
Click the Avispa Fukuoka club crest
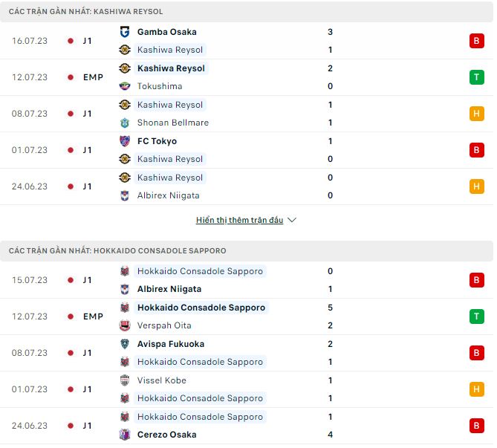(x=125, y=344)
